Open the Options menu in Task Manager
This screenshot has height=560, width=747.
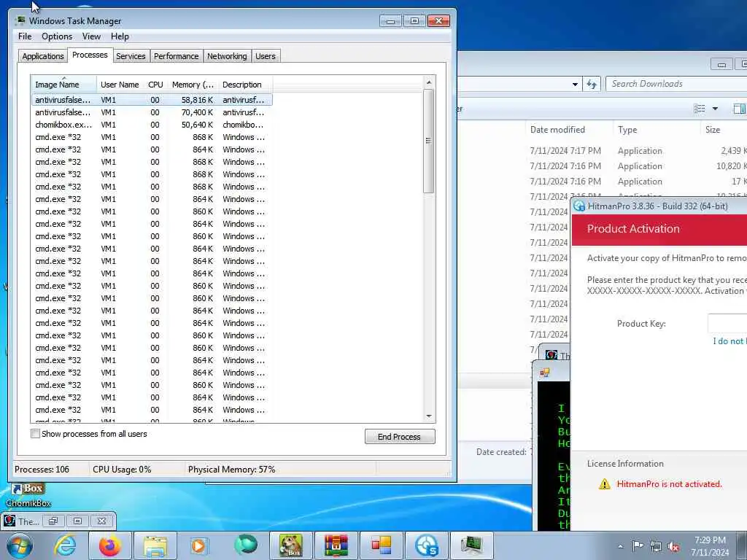click(57, 36)
